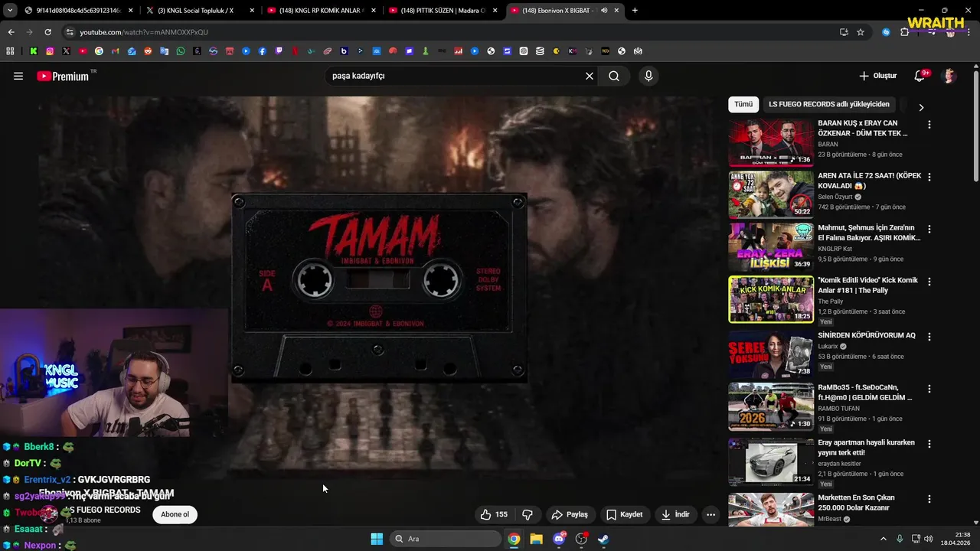Show hidden system tray icons chevron
The width and height of the screenshot is (980, 551).
pyautogui.click(x=883, y=539)
